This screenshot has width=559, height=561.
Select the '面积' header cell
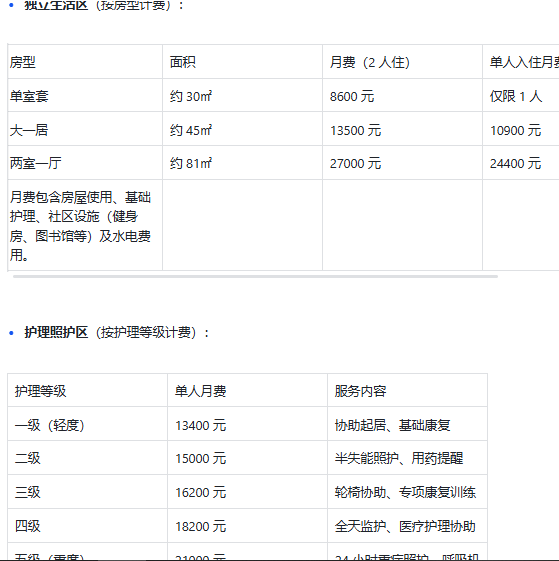click(242, 62)
